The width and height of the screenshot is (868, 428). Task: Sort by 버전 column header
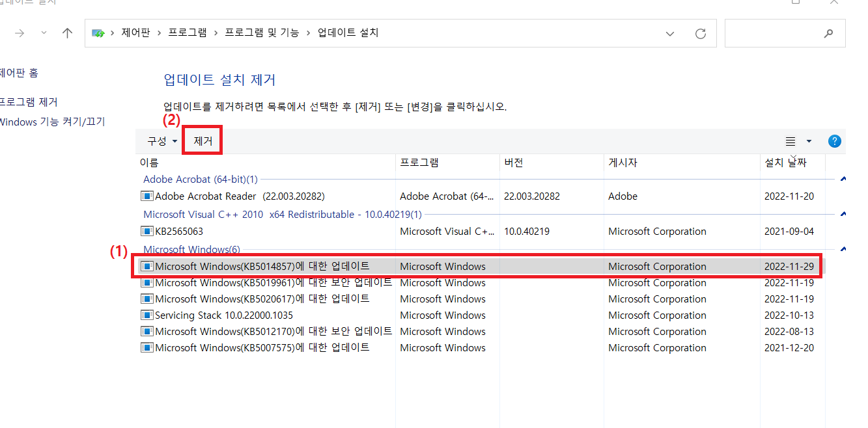coord(514,163)
